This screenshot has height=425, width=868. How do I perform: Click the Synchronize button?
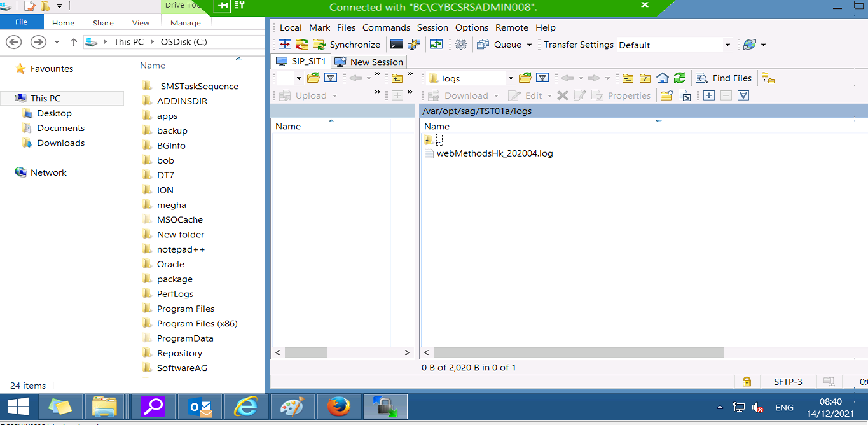pos(347,45)
